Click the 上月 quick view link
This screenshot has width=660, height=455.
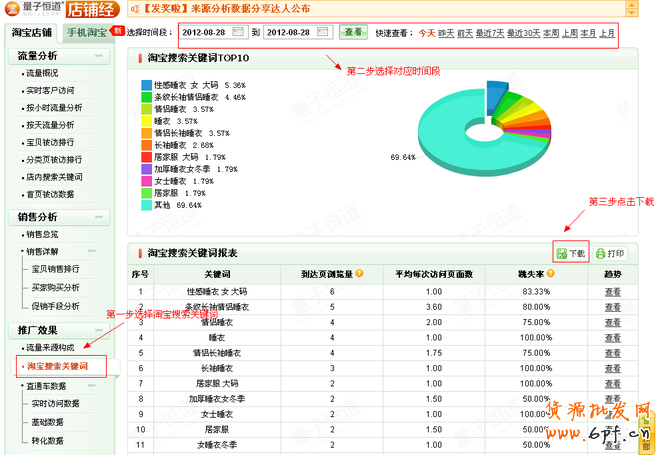[607, 33]
